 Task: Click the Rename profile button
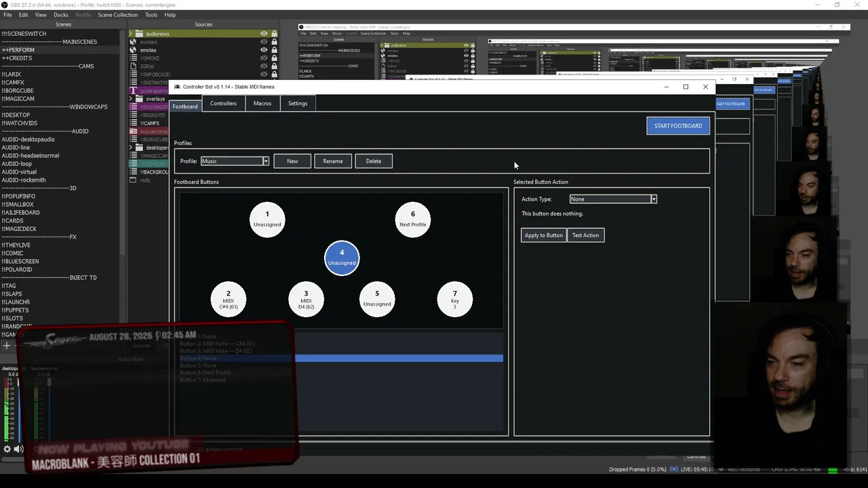333,161
